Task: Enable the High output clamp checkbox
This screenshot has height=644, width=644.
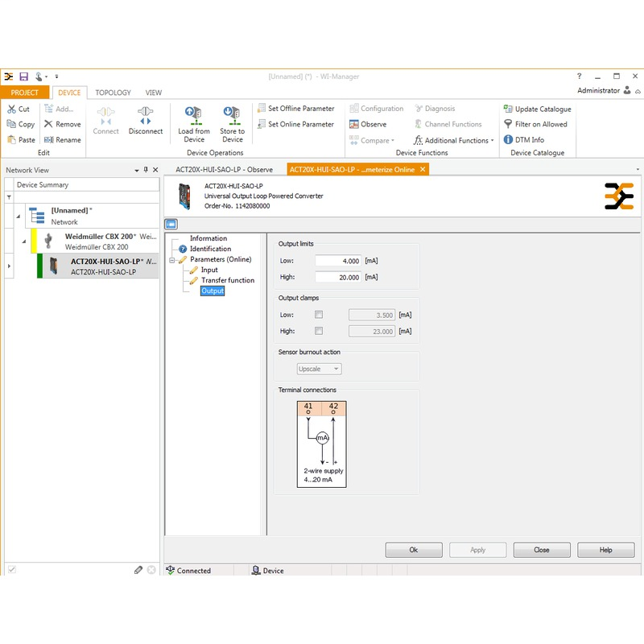Action: (x=319, y=331)
